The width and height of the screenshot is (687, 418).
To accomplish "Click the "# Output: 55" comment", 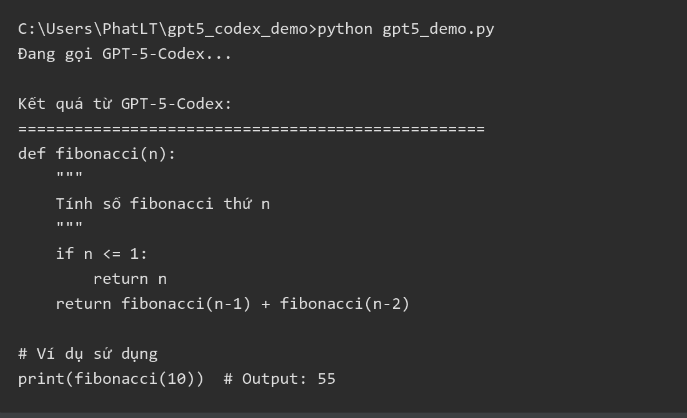I will click(279, 378).
